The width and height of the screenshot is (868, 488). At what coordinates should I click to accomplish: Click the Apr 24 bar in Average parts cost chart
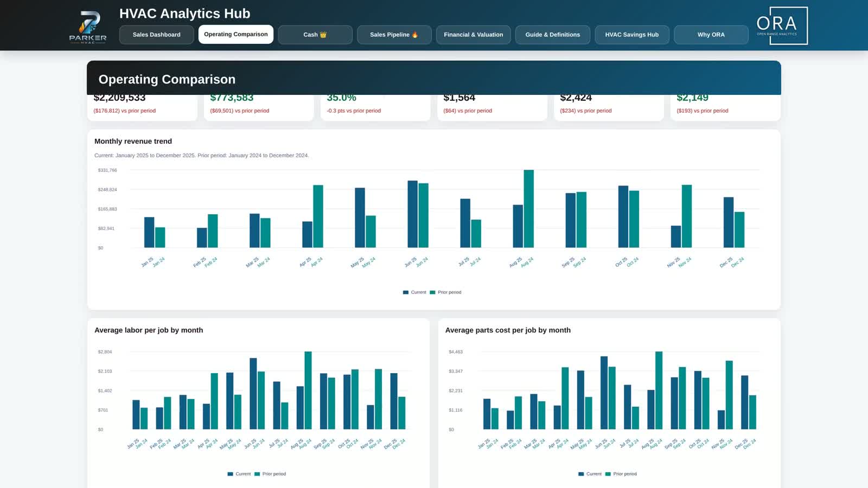pos(565,399)
